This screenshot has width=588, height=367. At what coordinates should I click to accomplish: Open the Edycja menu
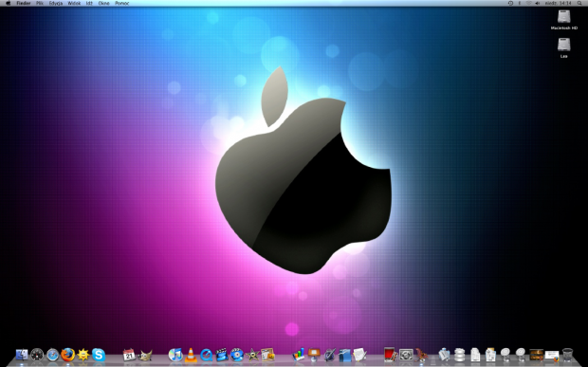pyautogui.click(x=56, y=3)
